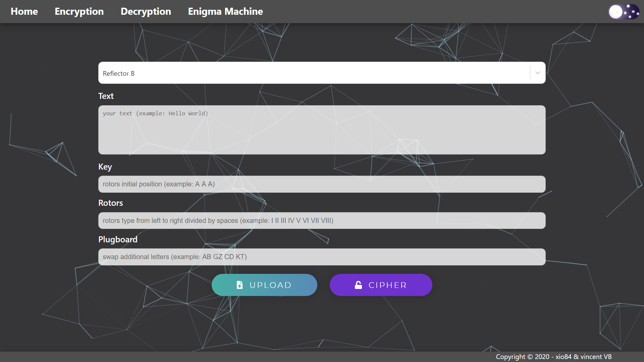Click the Rotors label
The width and height of the screenshot is (644, 362).
point(110,203)
